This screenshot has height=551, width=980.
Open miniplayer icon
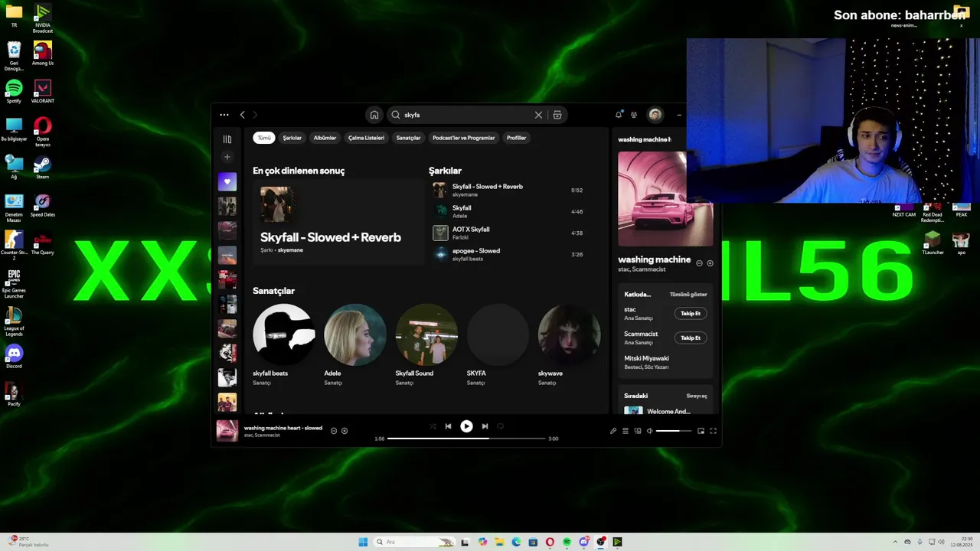(x=701, y=431)
